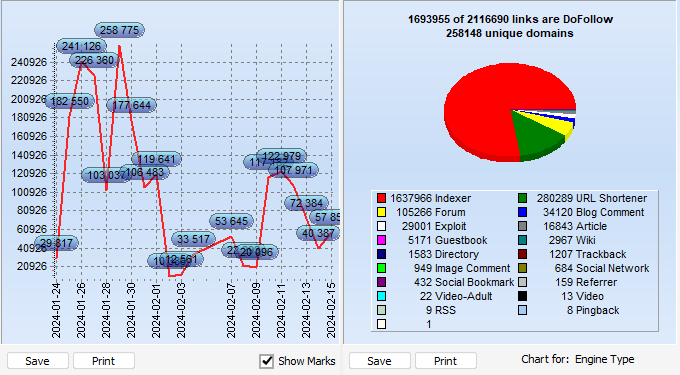Click the magenta Guestbook legend swatch
Viewport: 680px width, 375px height.
(x=381, y=240)
